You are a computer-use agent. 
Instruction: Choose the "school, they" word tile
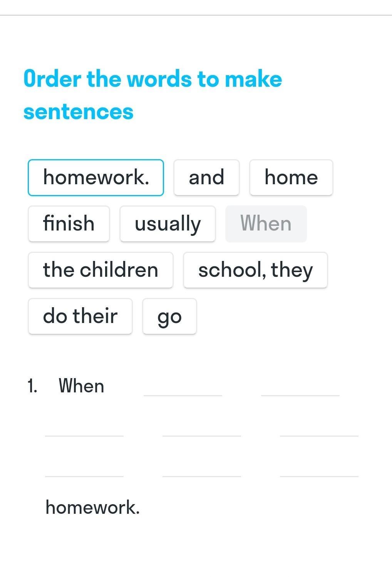pos(255,270)
